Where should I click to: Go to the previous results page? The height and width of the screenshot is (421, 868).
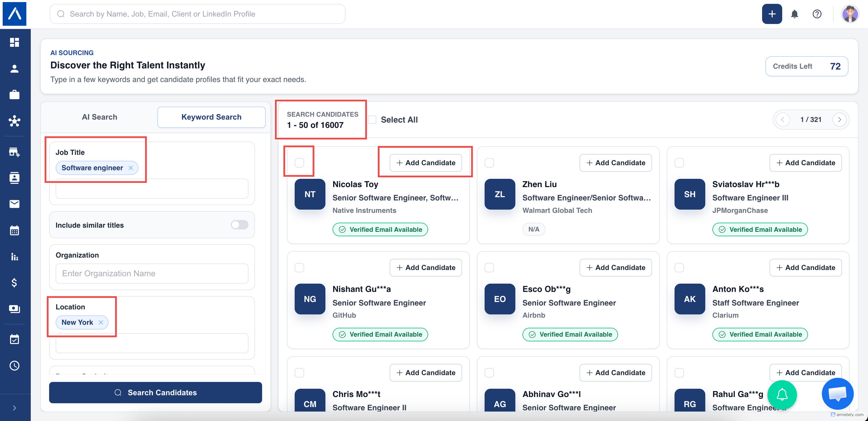coord(783,119)
